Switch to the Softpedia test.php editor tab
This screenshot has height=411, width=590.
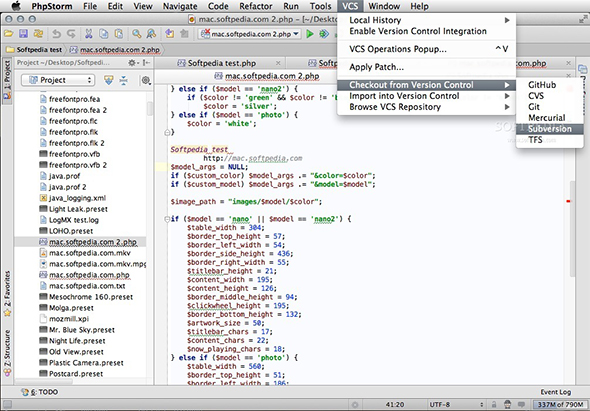point(222,63)
